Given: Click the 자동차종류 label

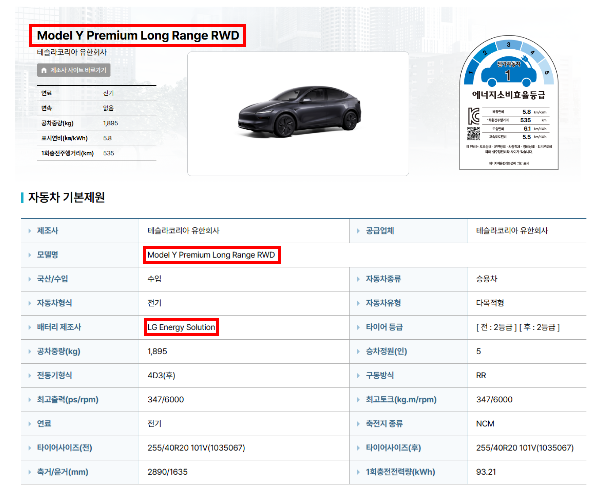Looking at the screenshot, I should [x=383, y=279].
